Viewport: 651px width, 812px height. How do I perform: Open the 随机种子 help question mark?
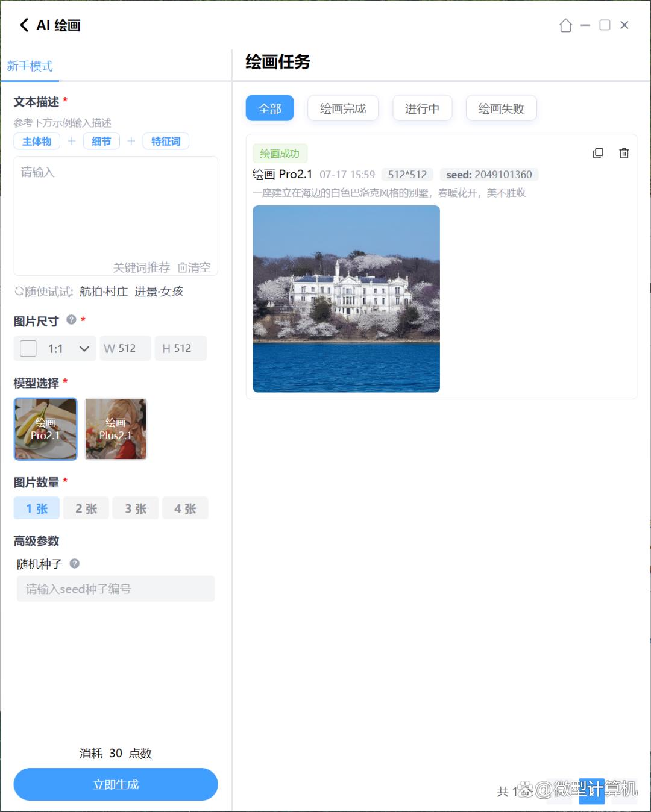(x=75, y=564)
